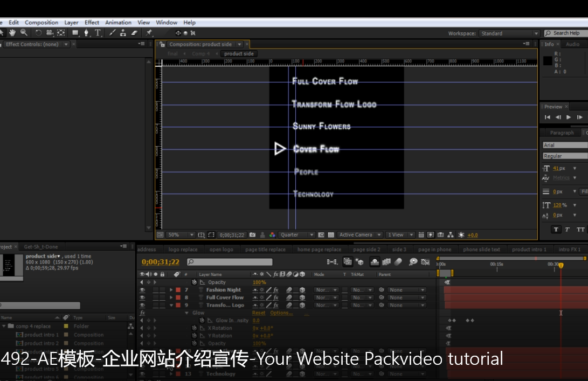
Task: Toggle Glow Intensity stopwatch
Action: pyautogui.click(x=202, y=320)
